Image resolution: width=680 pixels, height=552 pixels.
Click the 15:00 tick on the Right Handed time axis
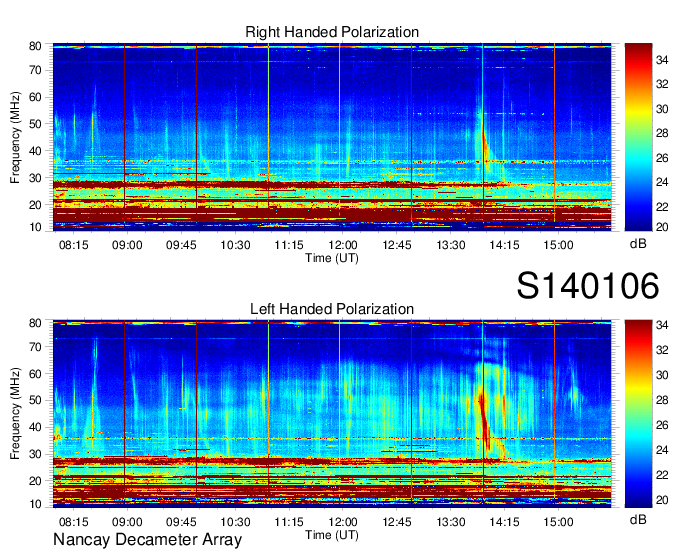(559, 245)
